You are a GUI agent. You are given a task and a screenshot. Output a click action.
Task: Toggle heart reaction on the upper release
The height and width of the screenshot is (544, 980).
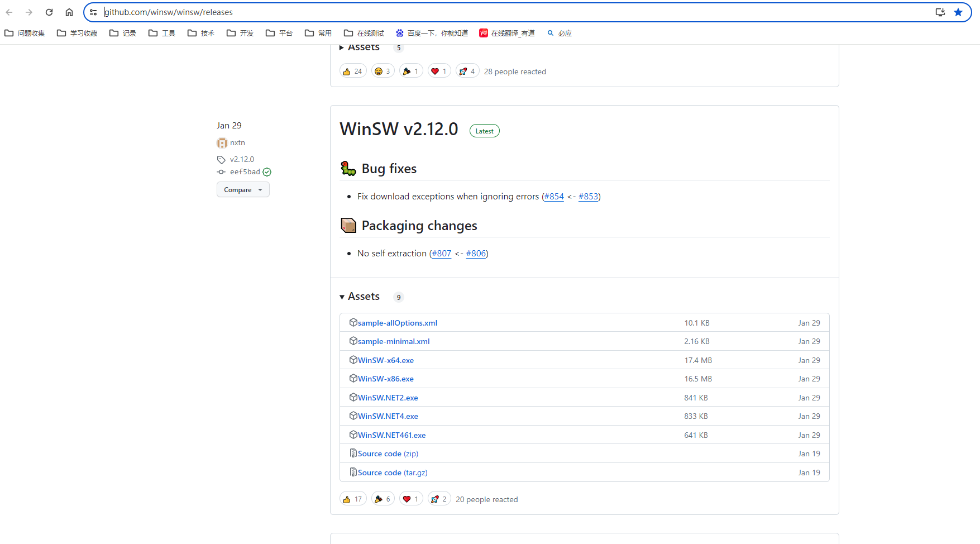click(x=439, y=71)
